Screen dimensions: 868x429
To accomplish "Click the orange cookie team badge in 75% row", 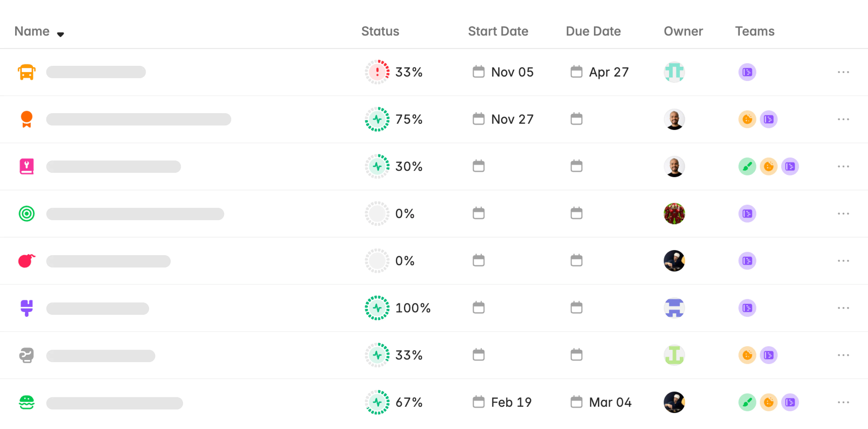I will click(747, 119).
